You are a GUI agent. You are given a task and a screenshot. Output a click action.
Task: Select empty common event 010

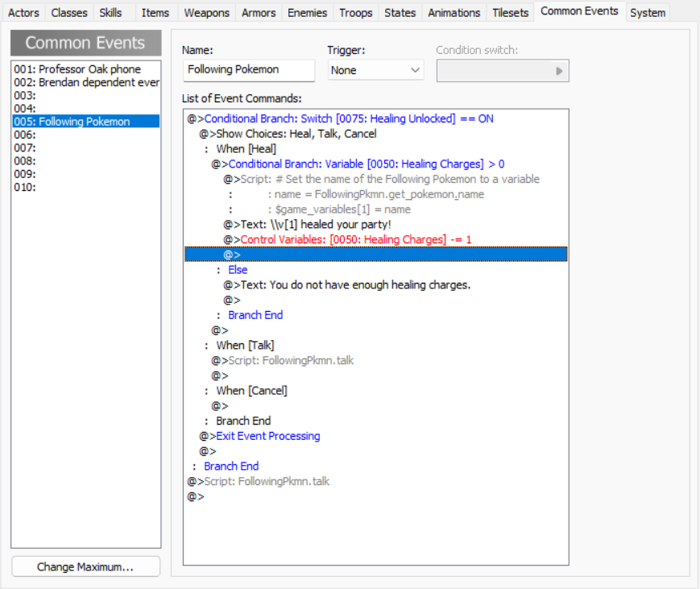(x=25, y=187)
